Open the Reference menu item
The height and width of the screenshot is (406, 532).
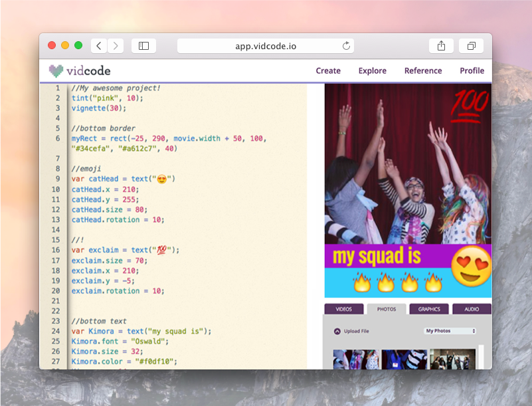tap(423, 70)
